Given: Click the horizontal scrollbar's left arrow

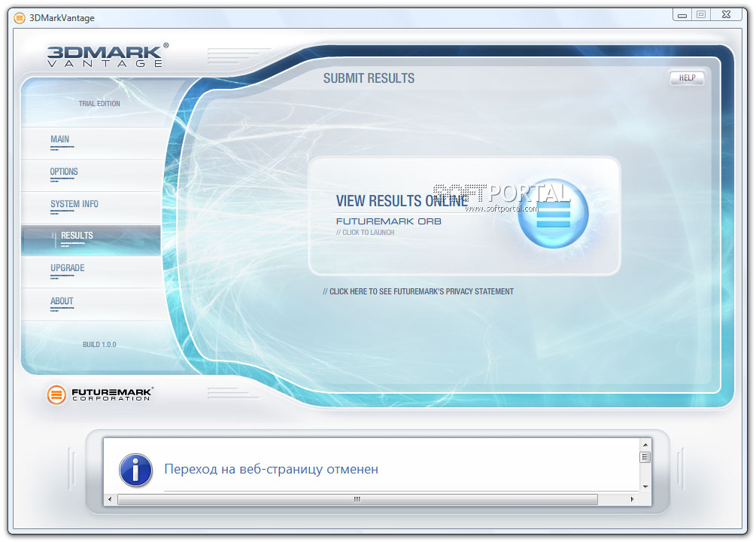Looking at the screenshot, I should tap(110, 499).
